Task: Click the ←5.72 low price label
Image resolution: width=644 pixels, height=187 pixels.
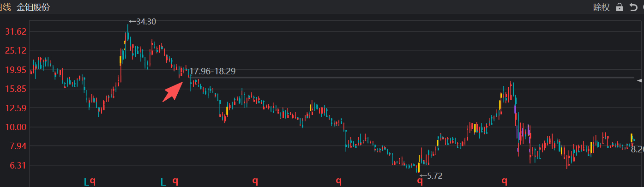Action: tap(431, 176)
